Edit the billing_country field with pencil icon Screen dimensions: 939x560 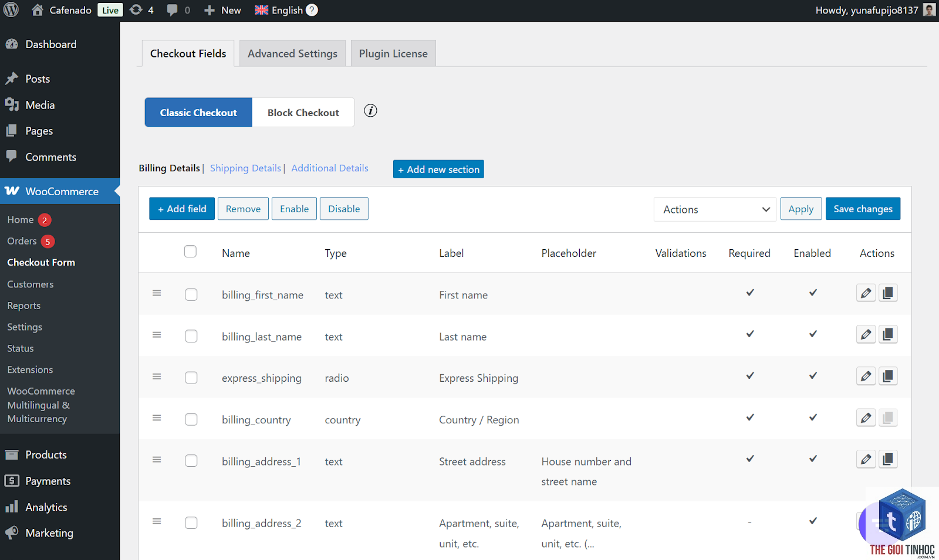866,418
